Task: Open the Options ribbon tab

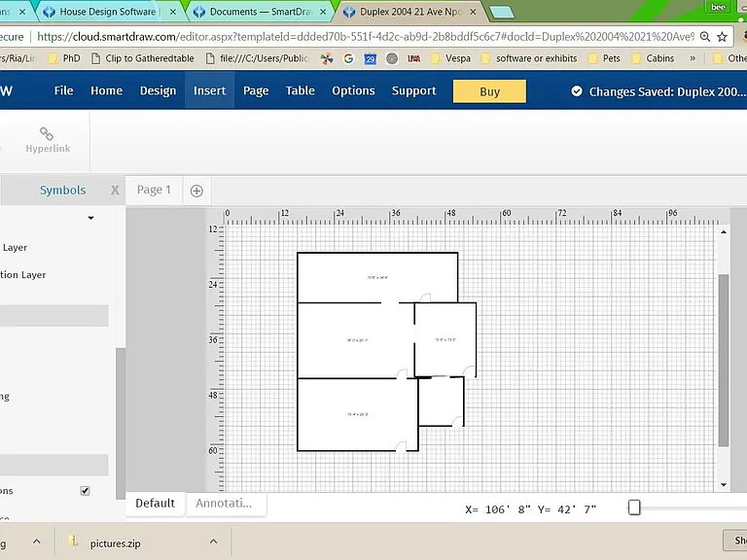Action: click(x=353, y=90)
